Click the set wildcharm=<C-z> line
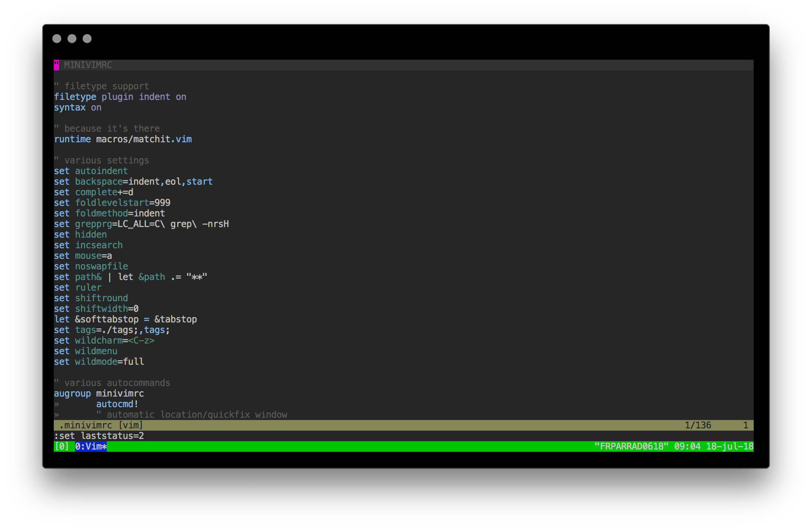Viewport: 812px width, 529px height. click(104, 341)
